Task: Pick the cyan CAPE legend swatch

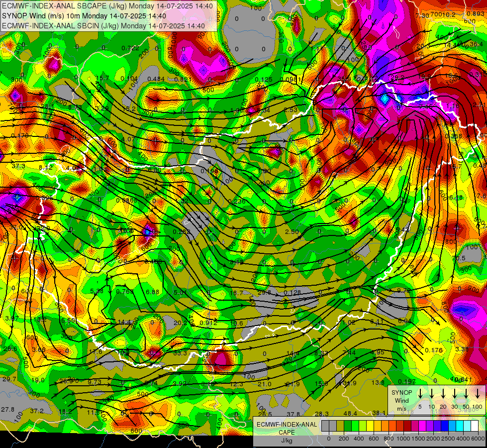Action: (460, 426)
